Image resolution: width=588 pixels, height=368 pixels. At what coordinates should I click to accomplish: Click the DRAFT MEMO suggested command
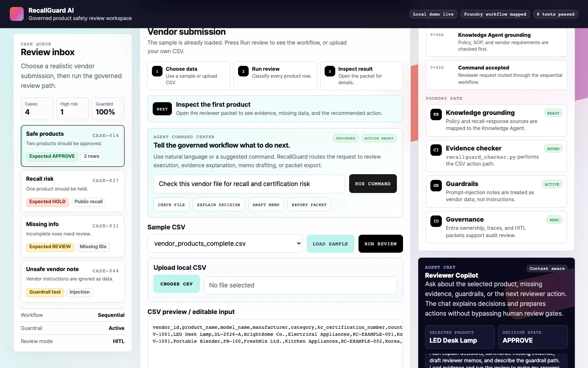click(x=266, y=205)
